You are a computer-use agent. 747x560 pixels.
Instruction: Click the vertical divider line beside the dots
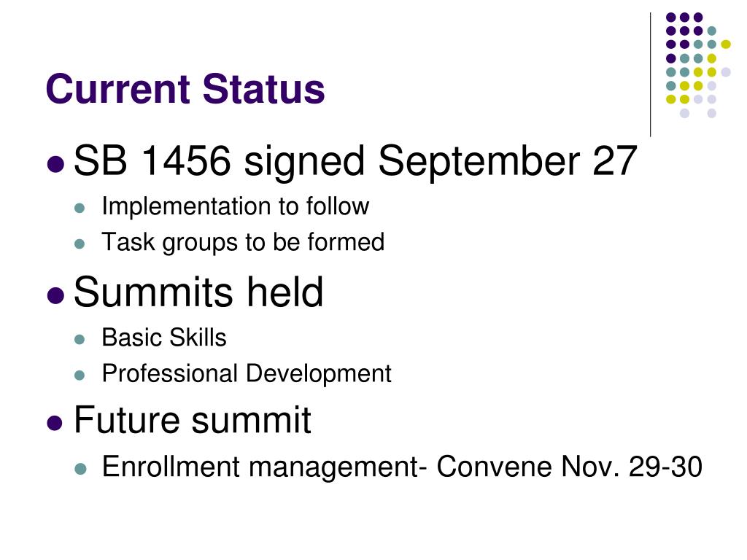click(x=650, y=75)
